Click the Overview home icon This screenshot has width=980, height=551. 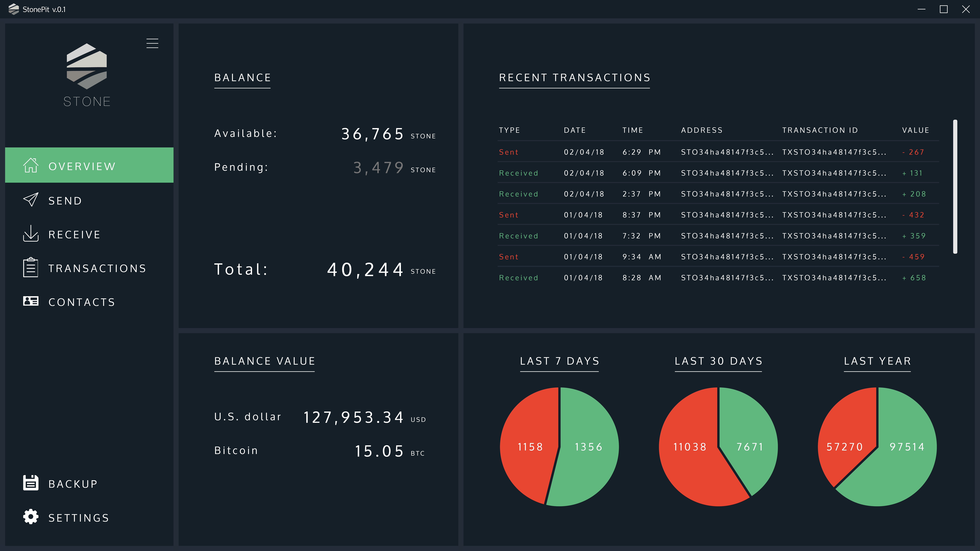[31, 165]
